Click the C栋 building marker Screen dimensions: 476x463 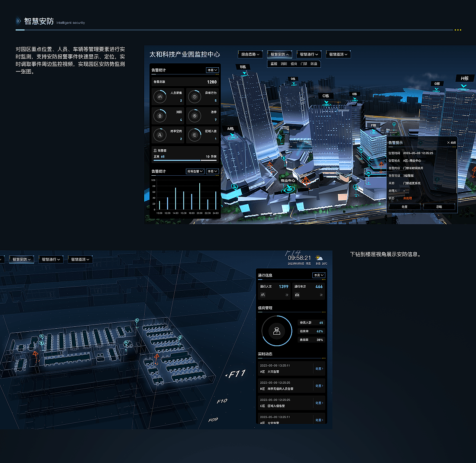(326, 96)
